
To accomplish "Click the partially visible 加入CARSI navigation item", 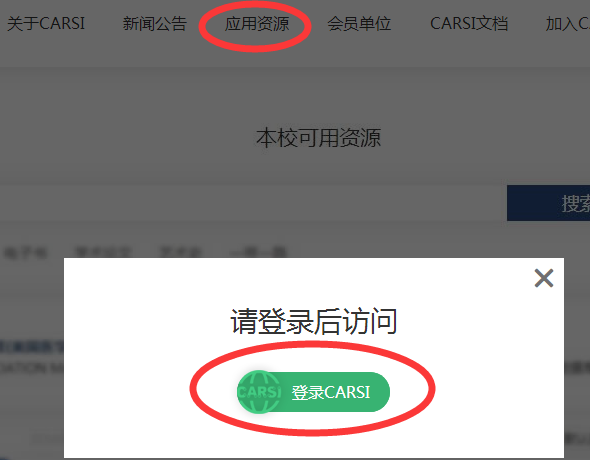I will tap(567, 23).
